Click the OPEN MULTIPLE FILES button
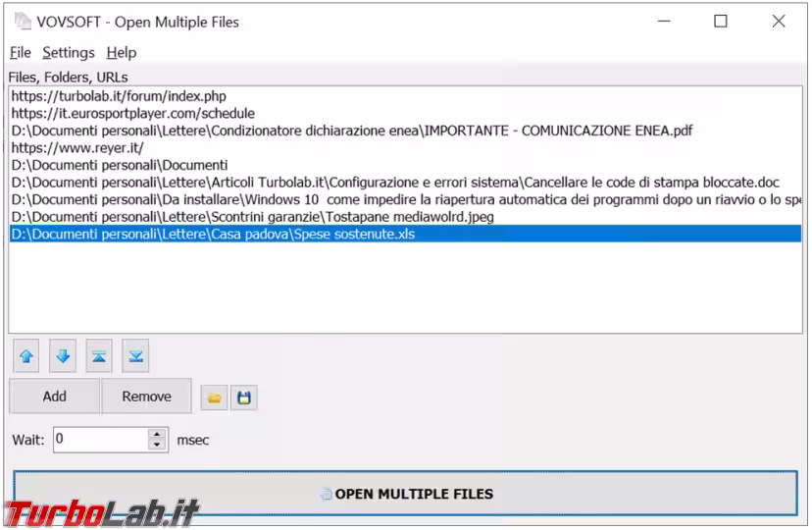Screen dimensions: 812x530 [x=405, y=494]
